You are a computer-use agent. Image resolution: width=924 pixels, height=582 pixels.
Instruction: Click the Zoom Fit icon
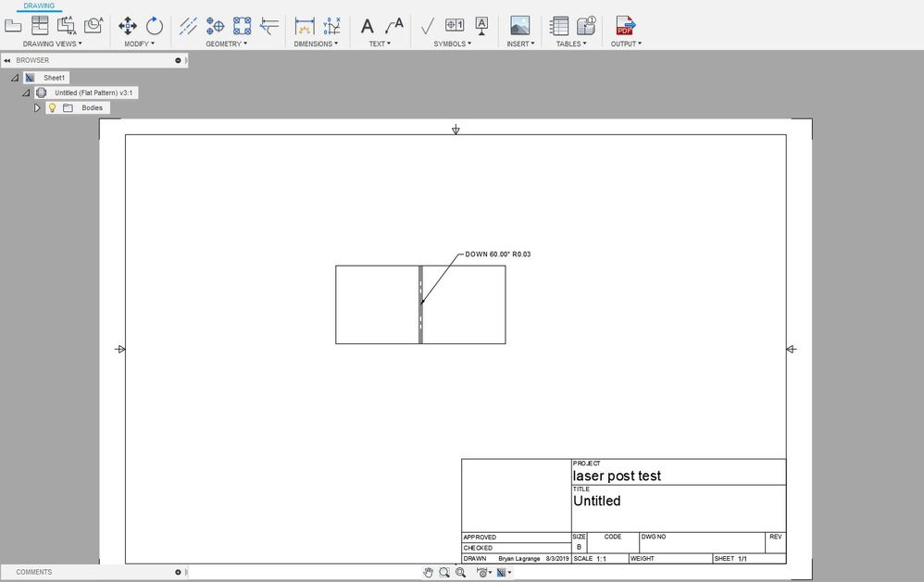click(x=461, y=572)
